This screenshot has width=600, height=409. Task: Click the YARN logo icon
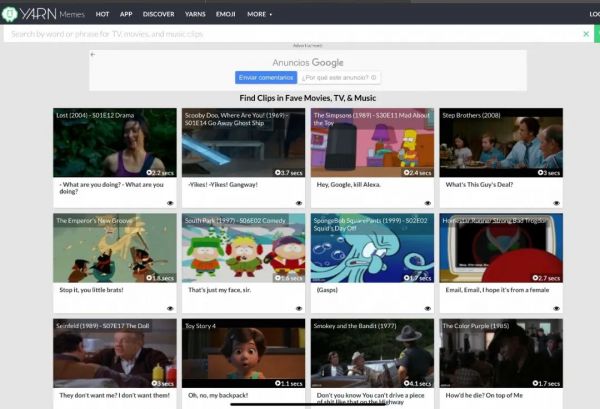[x=9, y=14]
